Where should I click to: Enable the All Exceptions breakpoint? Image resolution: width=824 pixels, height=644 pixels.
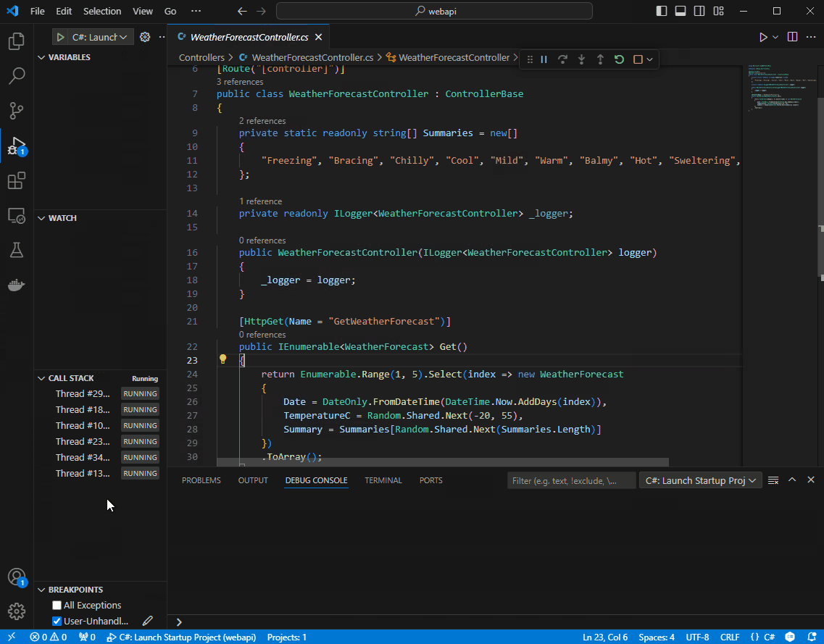[56, 605]
